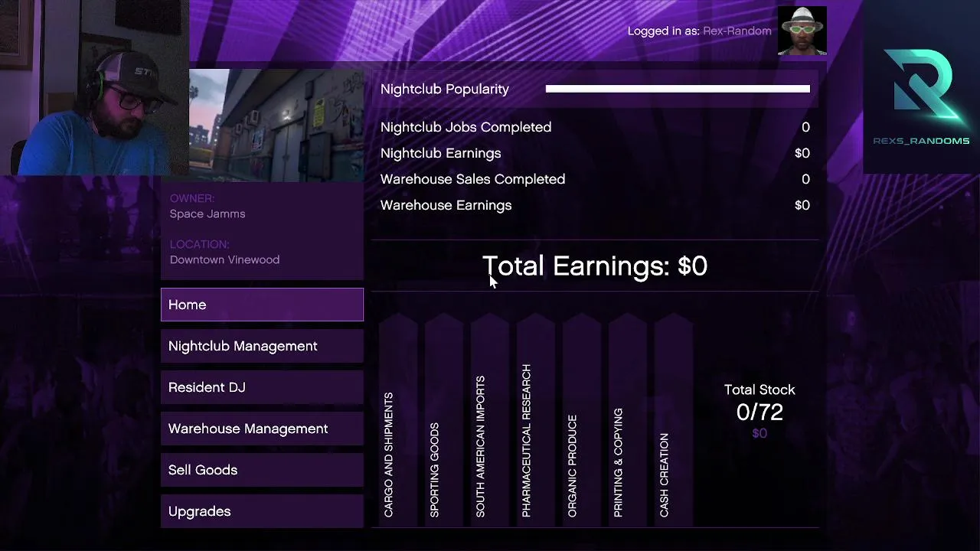
Task: Click the South American Imports column
Action: (490, 419)
